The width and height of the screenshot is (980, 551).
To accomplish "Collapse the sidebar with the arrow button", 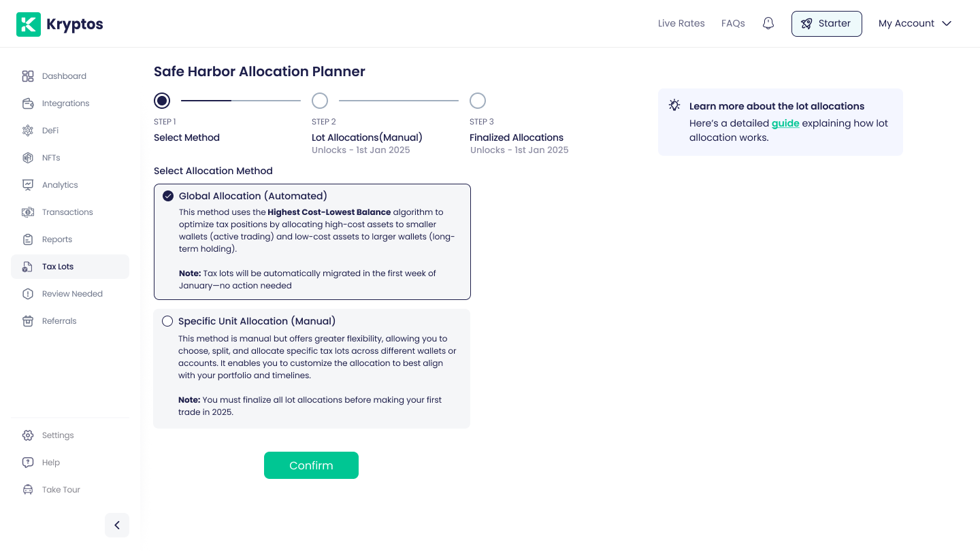I will click(117, 525).
